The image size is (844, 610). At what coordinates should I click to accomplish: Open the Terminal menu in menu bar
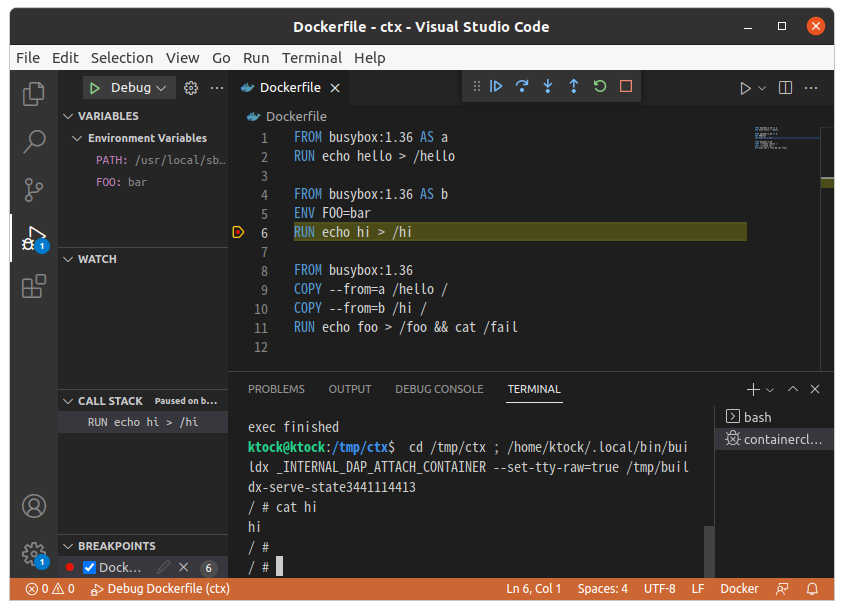pos(311,58)
